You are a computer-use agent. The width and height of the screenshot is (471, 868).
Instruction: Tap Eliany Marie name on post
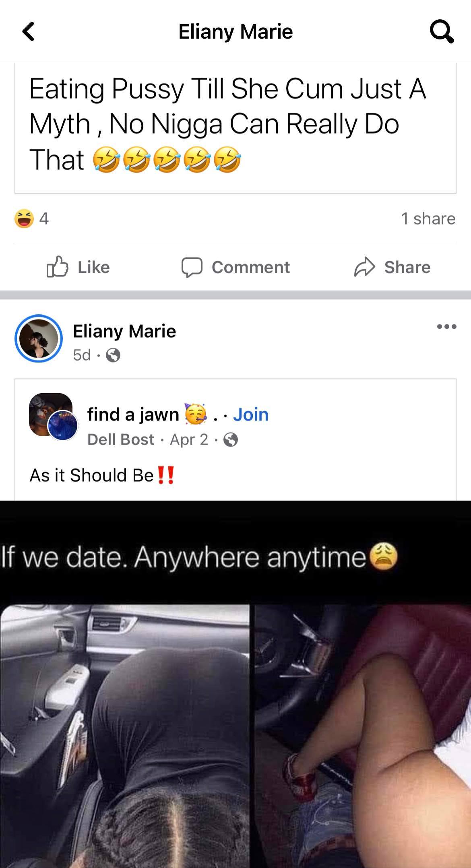[x=124, y=331]
